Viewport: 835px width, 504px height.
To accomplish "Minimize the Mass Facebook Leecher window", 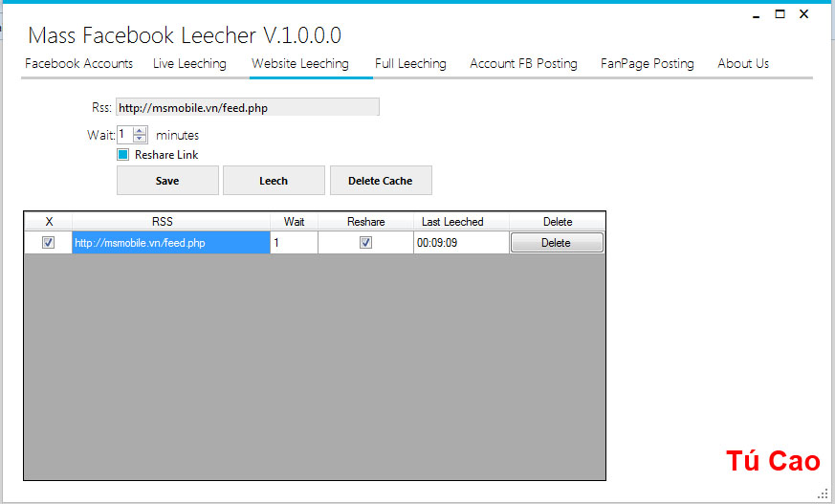I will pyautogui.click(x=756, y=15).
